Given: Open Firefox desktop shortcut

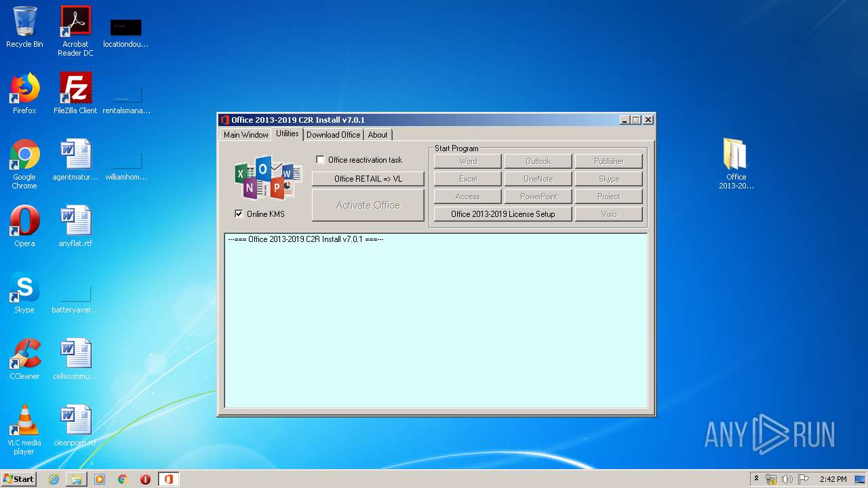Looking at the screenshot, I should (x=24, y=94).
